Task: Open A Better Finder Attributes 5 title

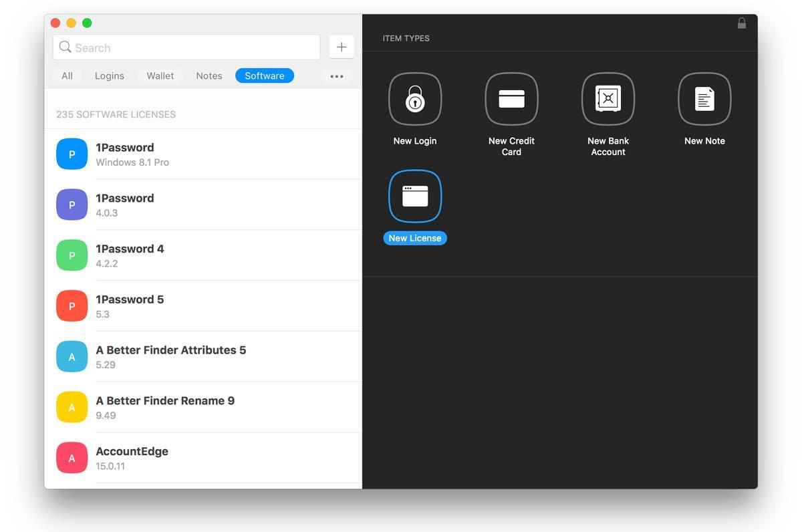Action: click(x=171, y=350)
